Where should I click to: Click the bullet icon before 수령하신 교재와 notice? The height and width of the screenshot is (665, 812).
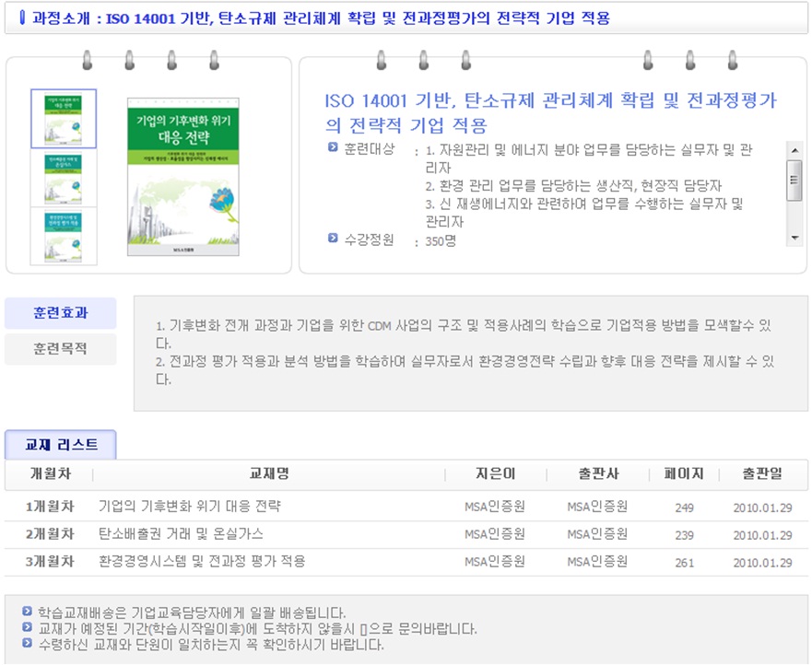[27, 644]
